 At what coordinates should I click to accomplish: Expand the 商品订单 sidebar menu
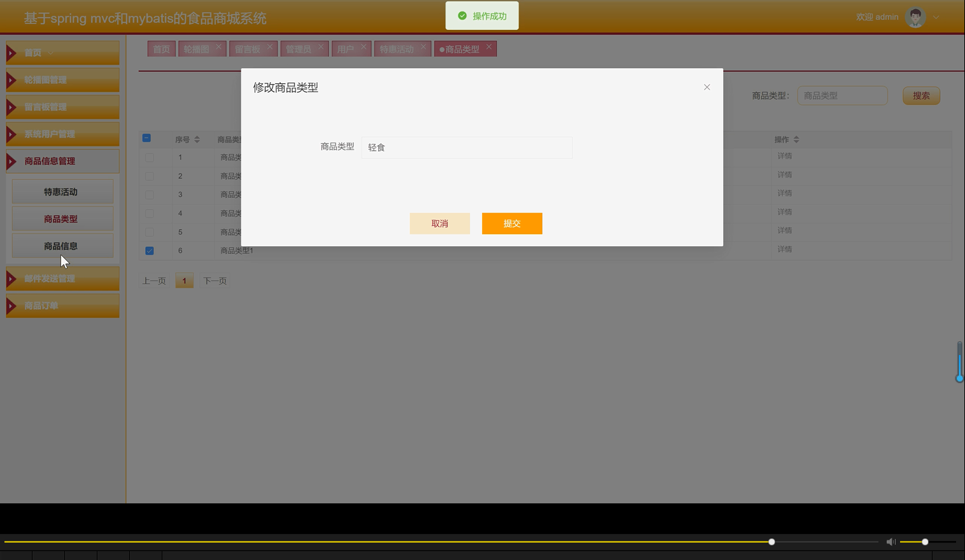click(x=62, y=305)
